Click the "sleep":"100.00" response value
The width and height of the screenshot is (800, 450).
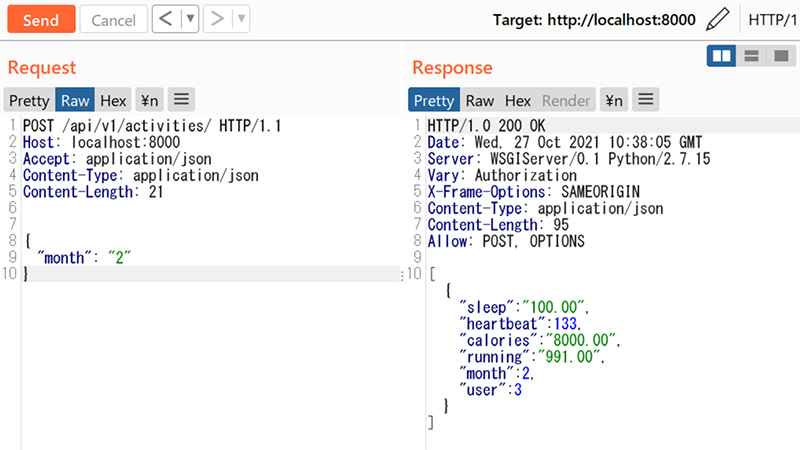[523, 307]
